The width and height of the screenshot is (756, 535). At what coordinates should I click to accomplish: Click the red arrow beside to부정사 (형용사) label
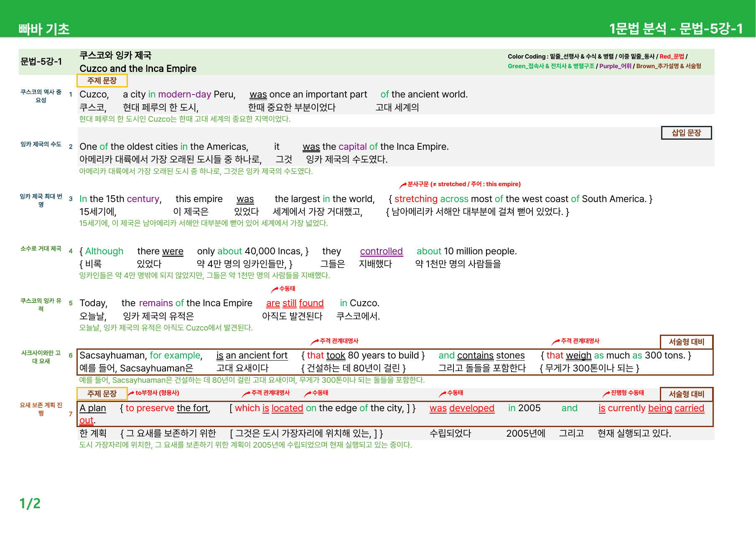(131, 393)
